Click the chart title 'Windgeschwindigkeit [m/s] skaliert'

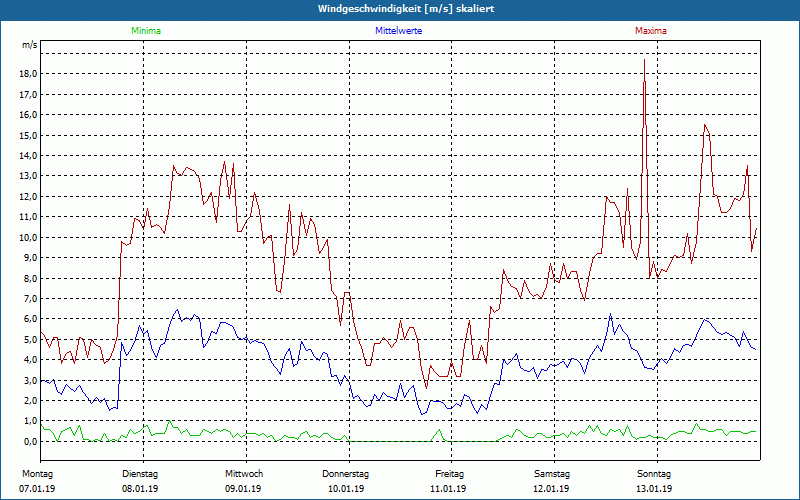click(406, 9)
